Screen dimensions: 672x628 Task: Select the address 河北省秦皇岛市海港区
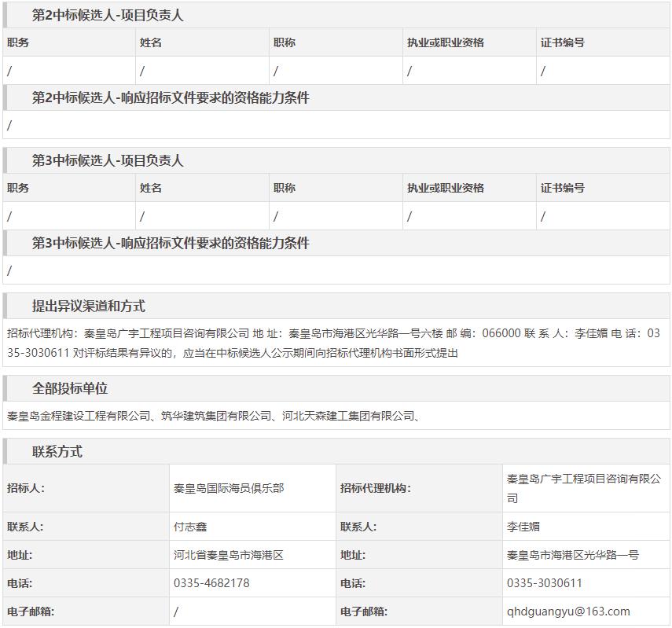[x=229, y=555]
